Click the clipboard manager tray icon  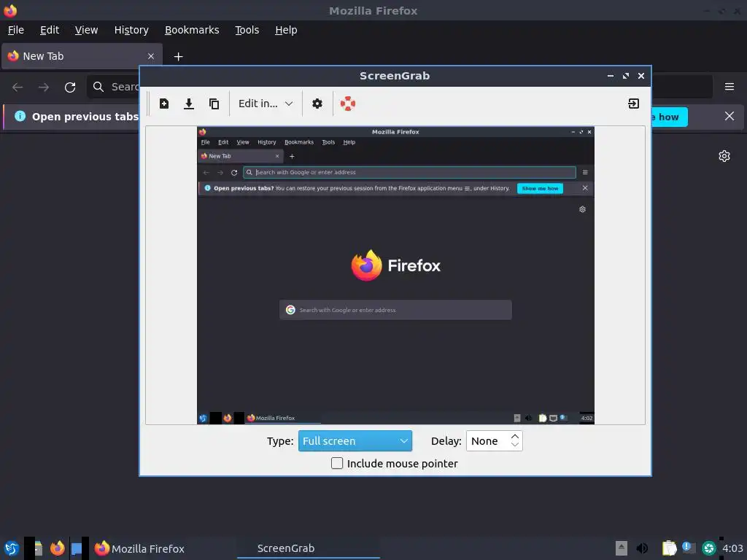click(x=670, y=548)
